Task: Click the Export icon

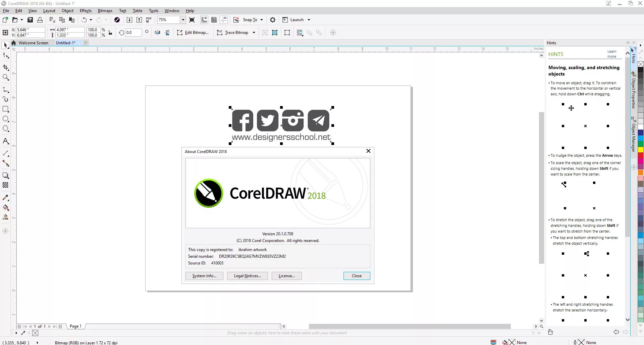Action: [x=139, y=20]
